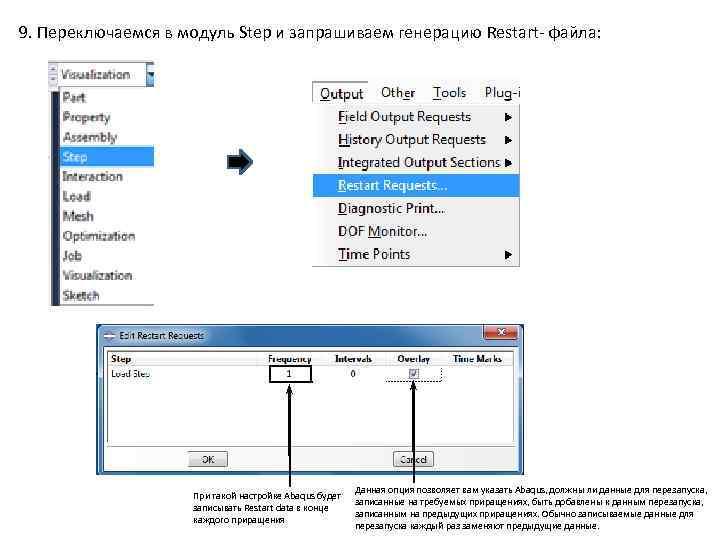Click Intervals value 0 cell

tap(353, 374)
